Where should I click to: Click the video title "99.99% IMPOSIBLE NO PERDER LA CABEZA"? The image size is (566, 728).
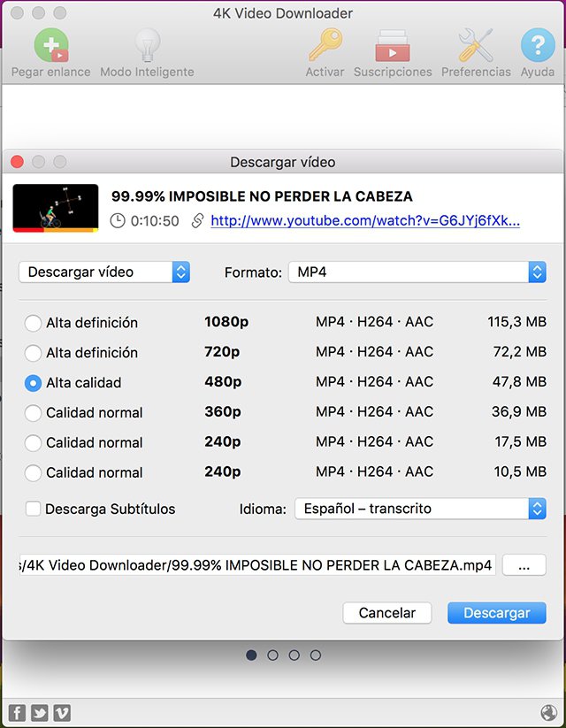click(x=262, y=196)
